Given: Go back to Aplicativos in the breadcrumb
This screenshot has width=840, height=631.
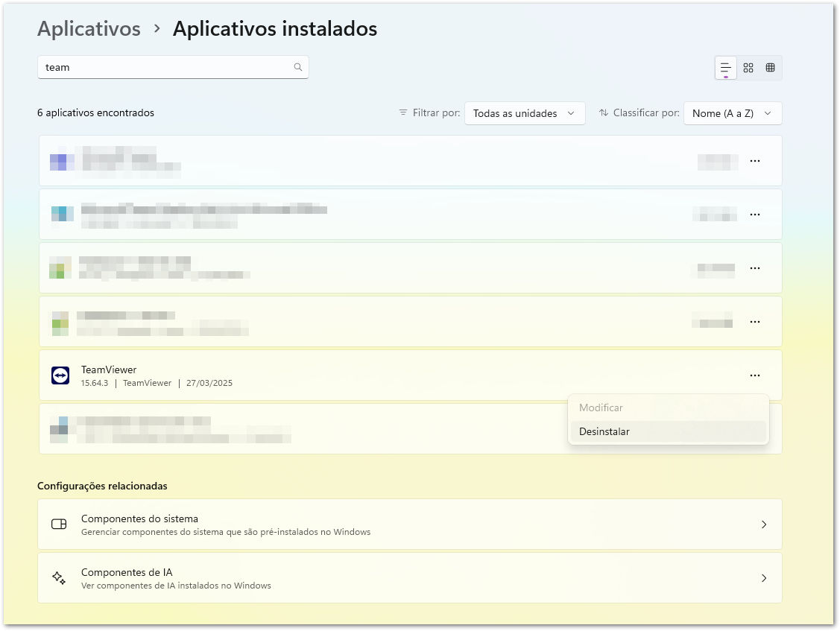Looking at the screenshot, I should [89, 29].
